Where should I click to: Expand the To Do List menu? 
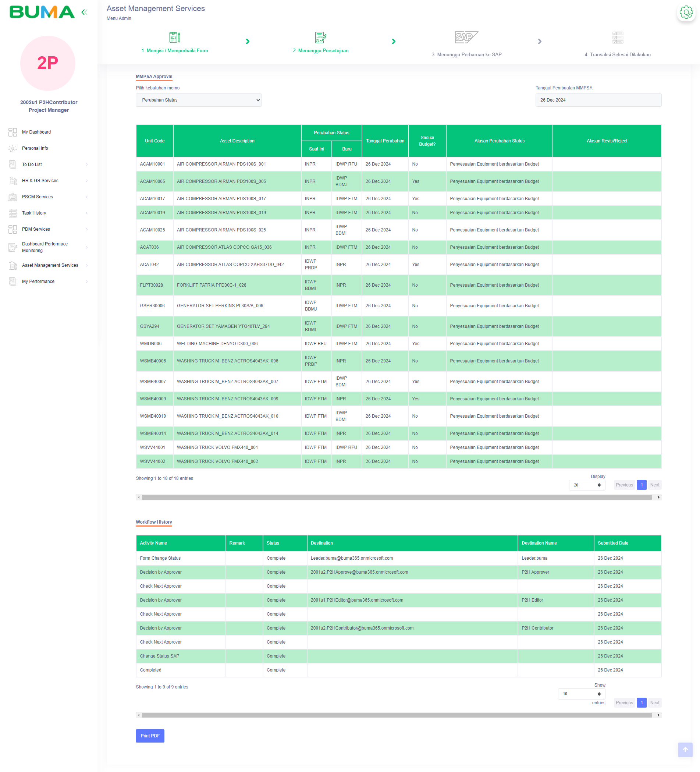[x=49, y=164]
